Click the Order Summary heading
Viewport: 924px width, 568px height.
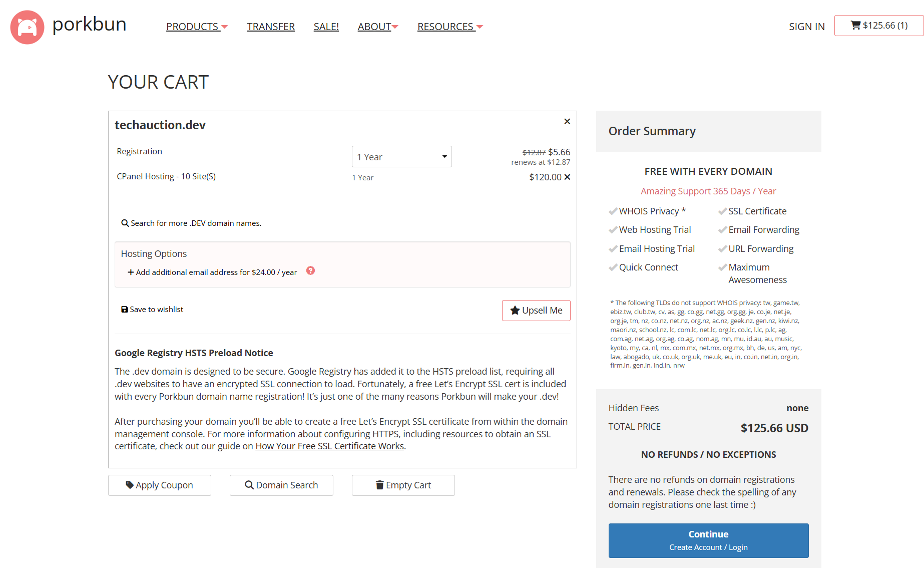652,131
